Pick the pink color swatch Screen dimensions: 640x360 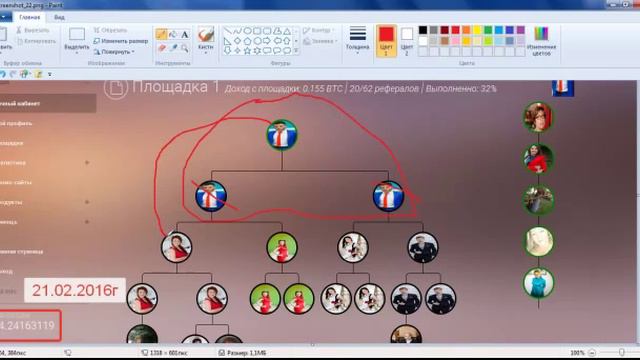(x=456, y=41)
